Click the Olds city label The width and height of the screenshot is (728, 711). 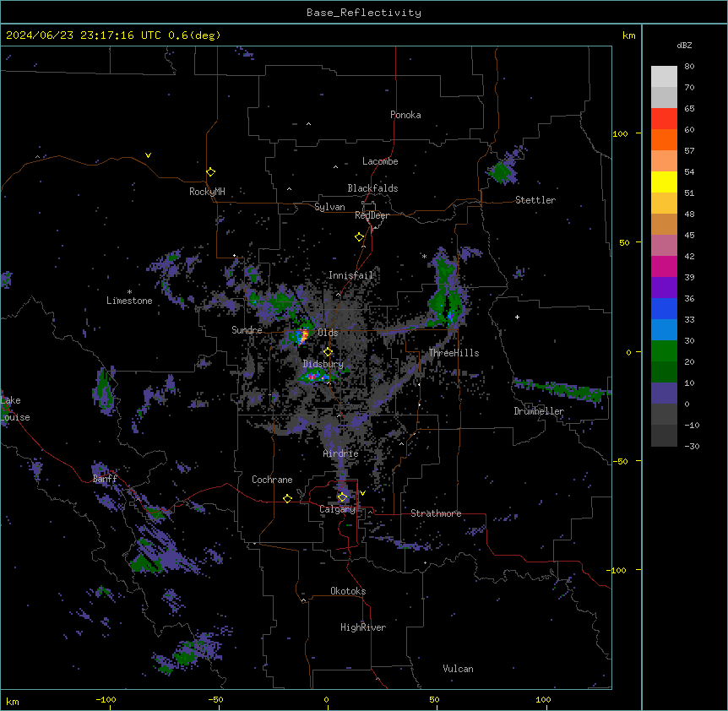pyautogui.click(x=328, y=333)
